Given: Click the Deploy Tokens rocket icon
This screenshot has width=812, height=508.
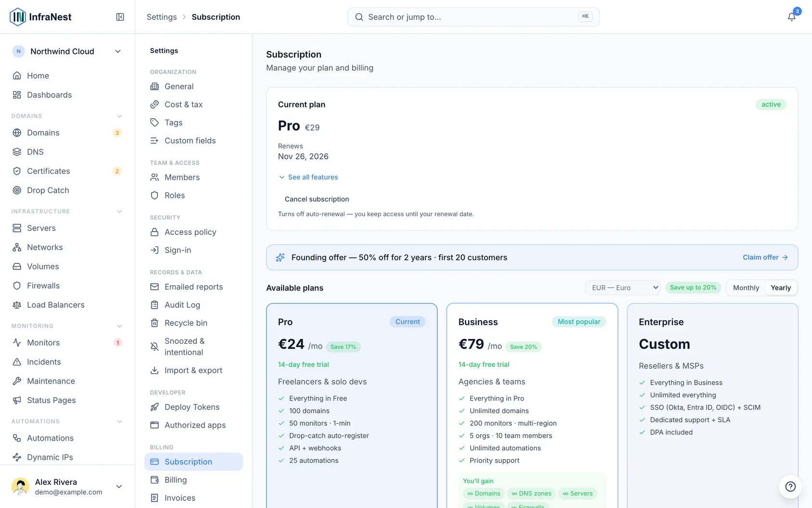Looking at the screenshot, I should point(154,407).
